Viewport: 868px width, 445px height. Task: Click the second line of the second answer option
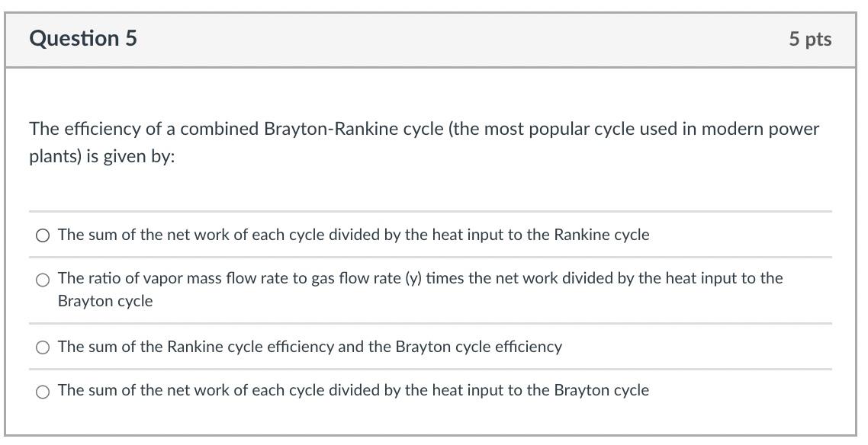tap(106, 300)
